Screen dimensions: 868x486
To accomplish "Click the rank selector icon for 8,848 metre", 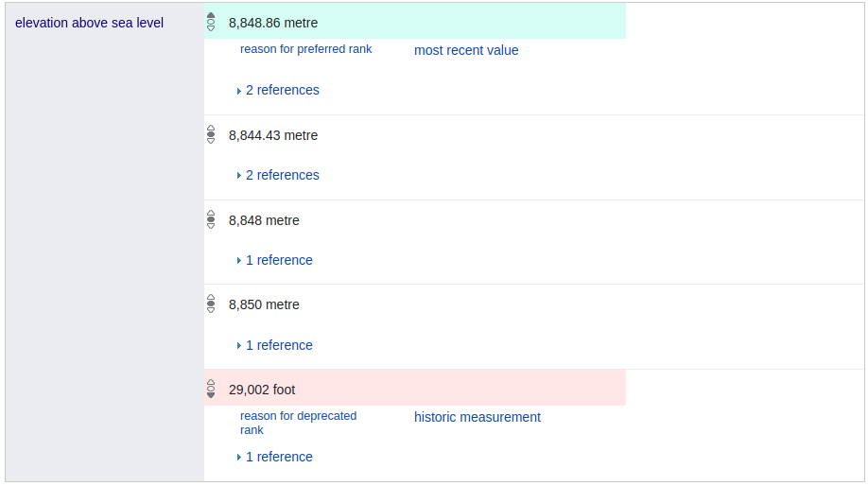I will (211, 220).
